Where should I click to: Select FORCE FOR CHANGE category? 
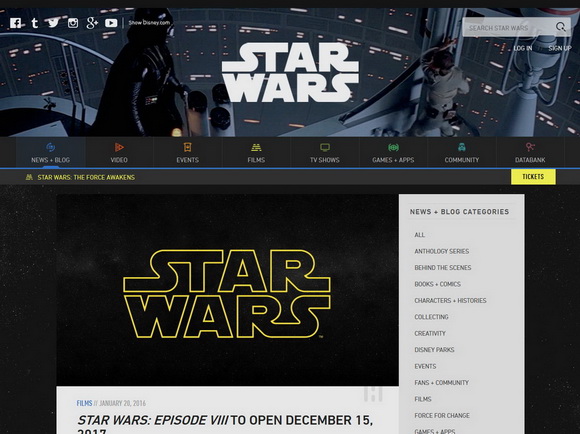[442, 416]
